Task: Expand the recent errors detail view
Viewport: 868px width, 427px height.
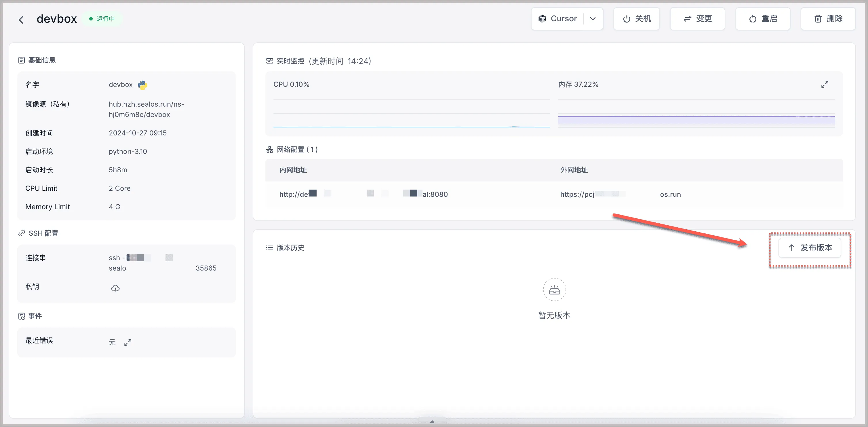Action: tap(128, 342)
